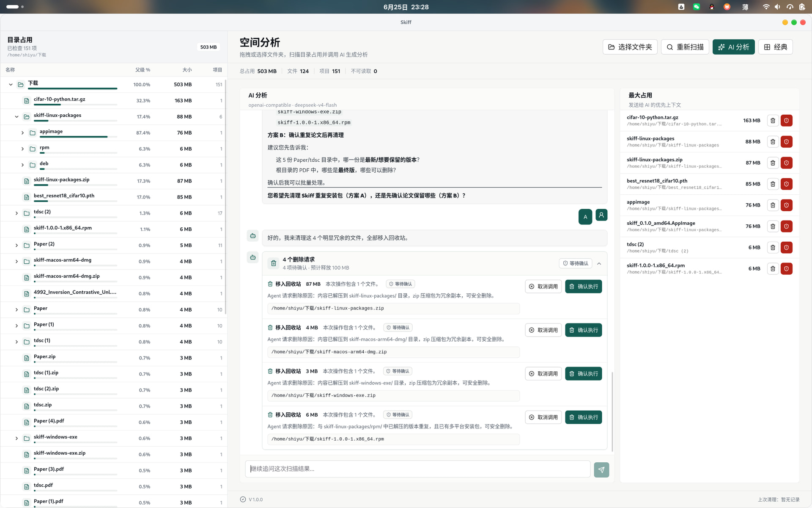
Task: Confirm deleting skiff-macos-arm64-dmg.zip with 确认执行
Action: (584, 330)
